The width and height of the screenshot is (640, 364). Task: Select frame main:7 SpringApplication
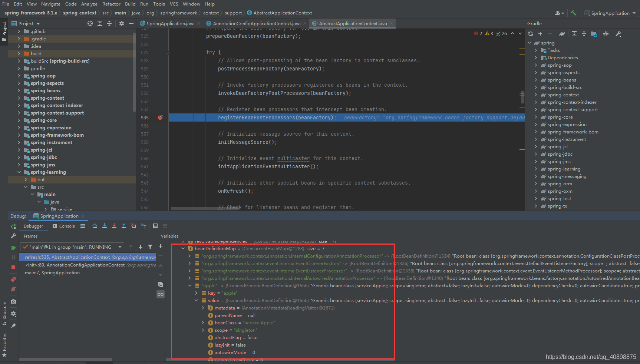(x=88, y=273)
